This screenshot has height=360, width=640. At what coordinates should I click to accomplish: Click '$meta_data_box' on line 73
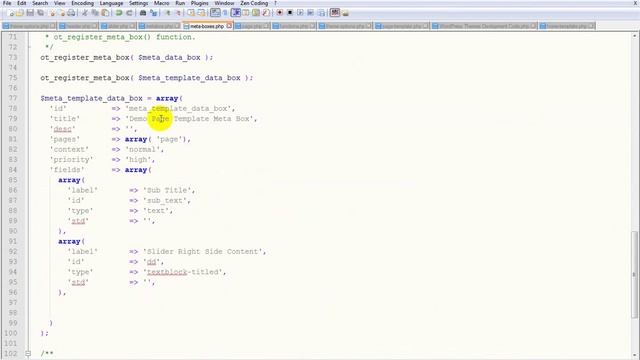[x=169, y=58]
